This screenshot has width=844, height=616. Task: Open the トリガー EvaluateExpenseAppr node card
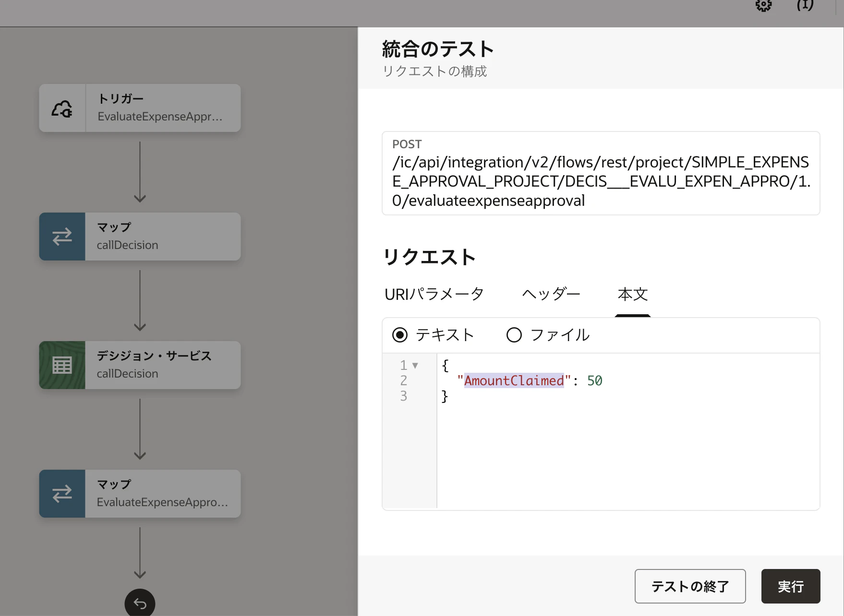[x=140, y=108]
